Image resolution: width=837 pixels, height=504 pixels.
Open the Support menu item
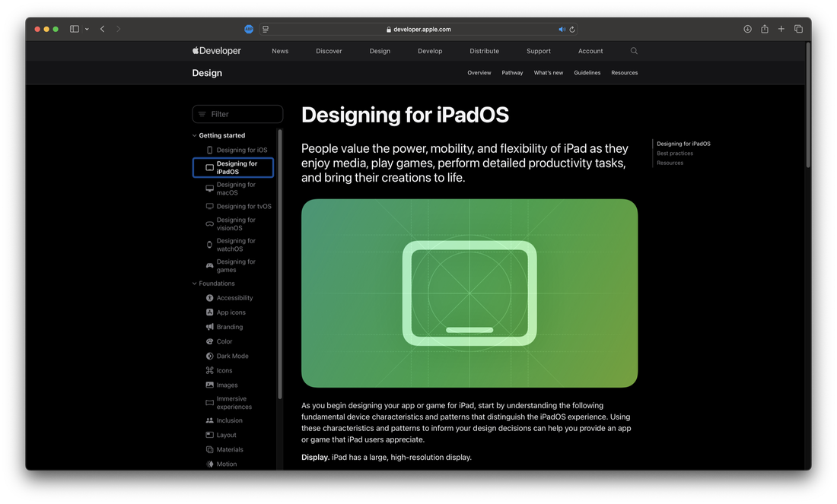tap(539, 51)
